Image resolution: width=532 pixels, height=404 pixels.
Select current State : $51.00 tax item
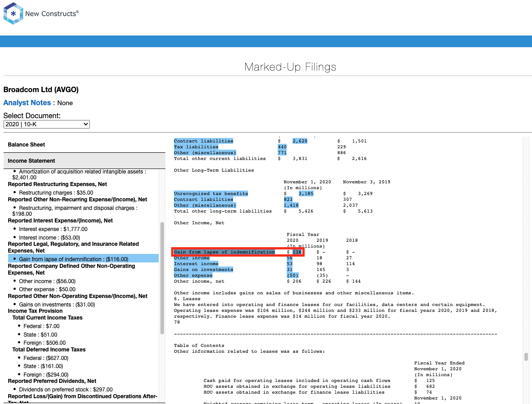point(40,334)
